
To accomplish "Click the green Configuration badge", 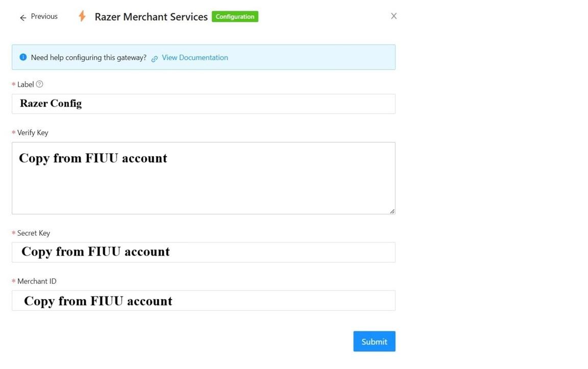I will click(235, 16).
